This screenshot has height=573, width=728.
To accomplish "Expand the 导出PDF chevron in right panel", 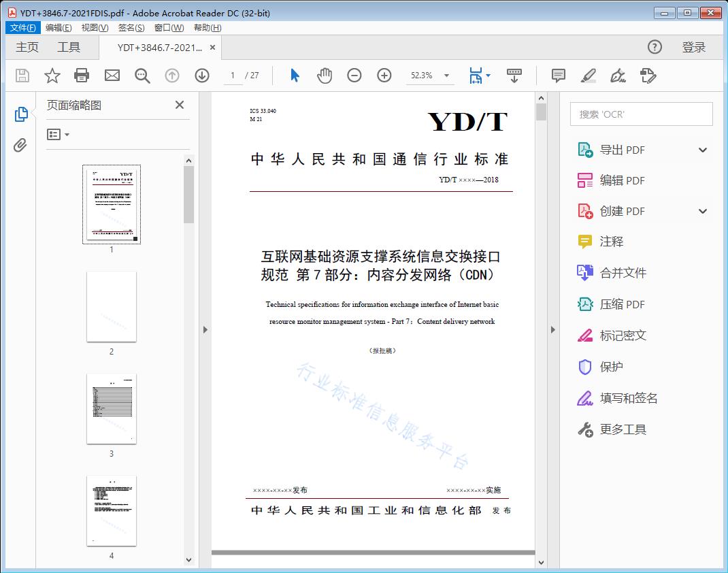I will 702,149.
